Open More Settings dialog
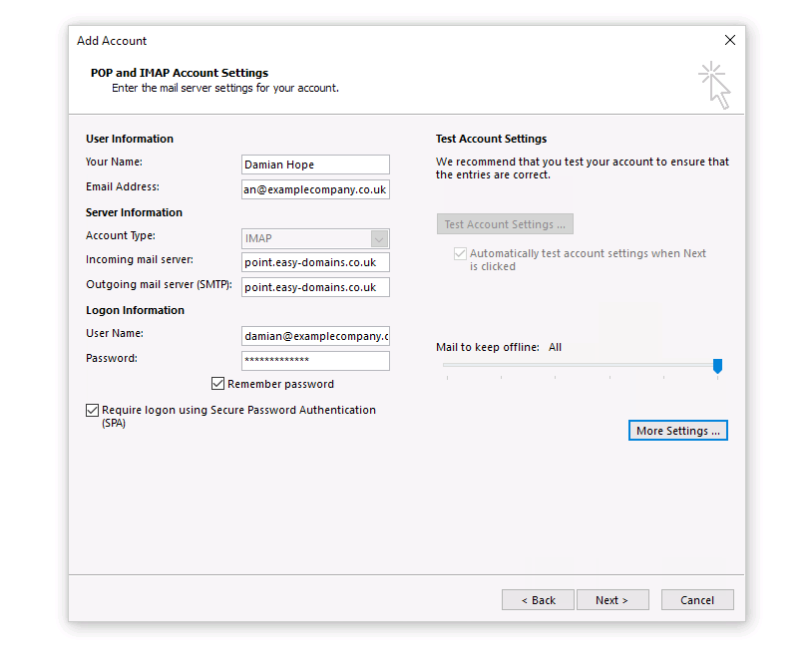This screenshot has height=664, width=812. (677, 431)
